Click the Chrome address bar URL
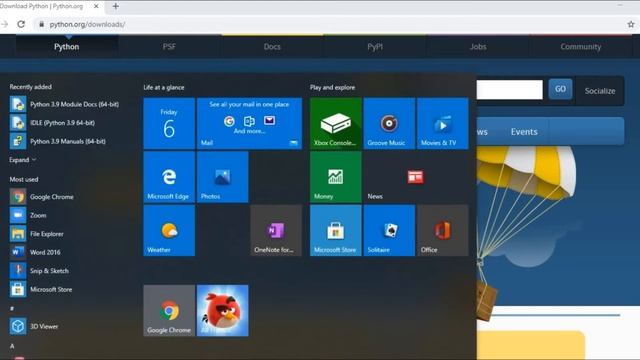The width and height of the screenshot is (640, 360). (x=87, y=24)
